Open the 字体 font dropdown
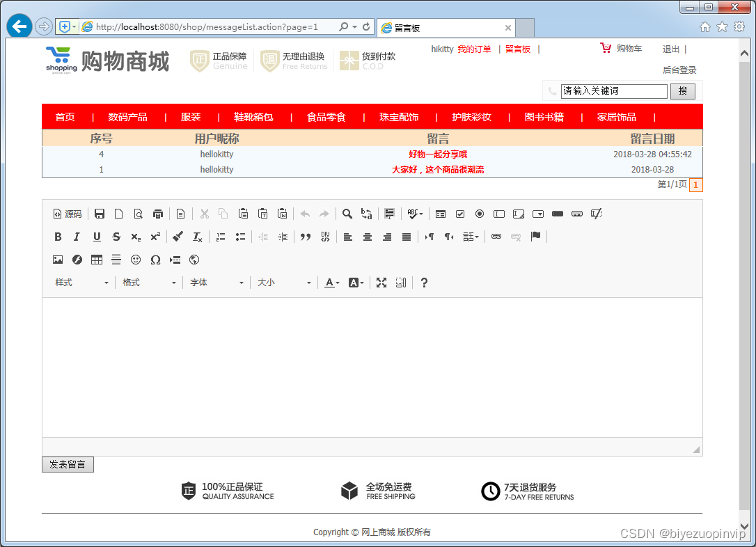 click(x=216, y=283)
